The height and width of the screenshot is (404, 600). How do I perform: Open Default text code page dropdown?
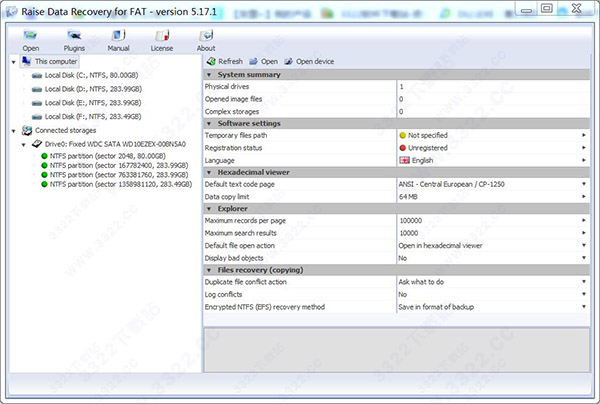[584, 184]
